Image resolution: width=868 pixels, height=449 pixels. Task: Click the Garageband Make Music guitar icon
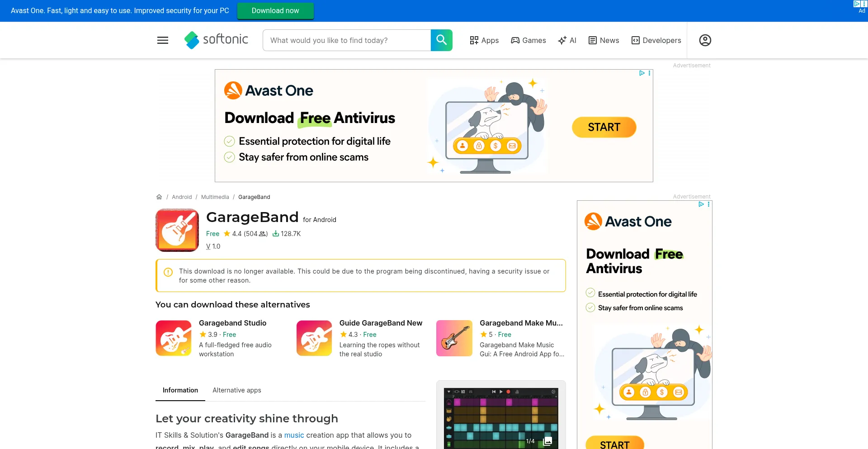click(454, 338)
